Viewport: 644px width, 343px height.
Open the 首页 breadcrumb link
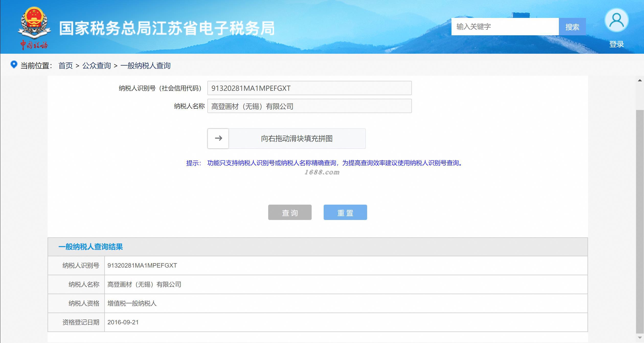(x=65, y=66)
